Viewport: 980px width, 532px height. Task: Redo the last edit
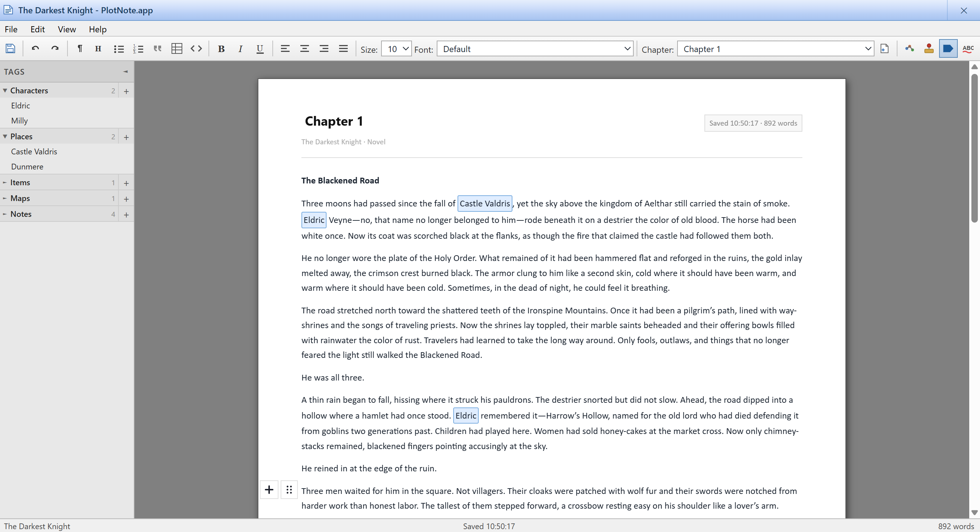pos(55,49)
